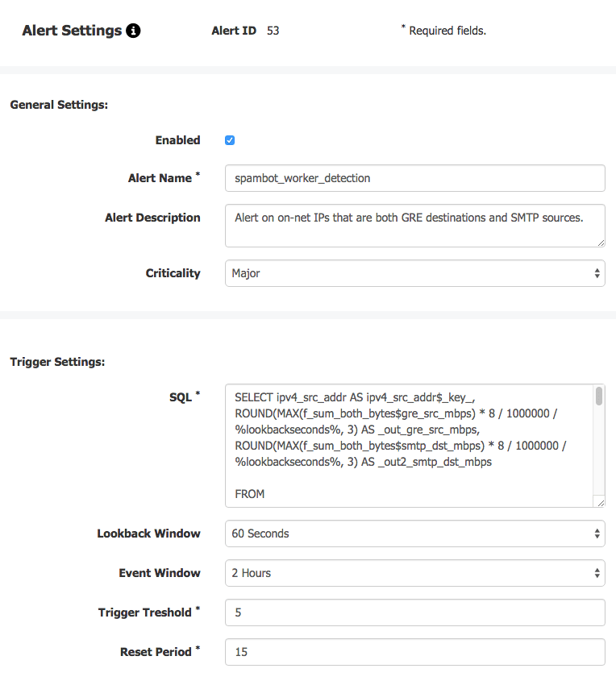Click the Enabled label text

(177, 140)
